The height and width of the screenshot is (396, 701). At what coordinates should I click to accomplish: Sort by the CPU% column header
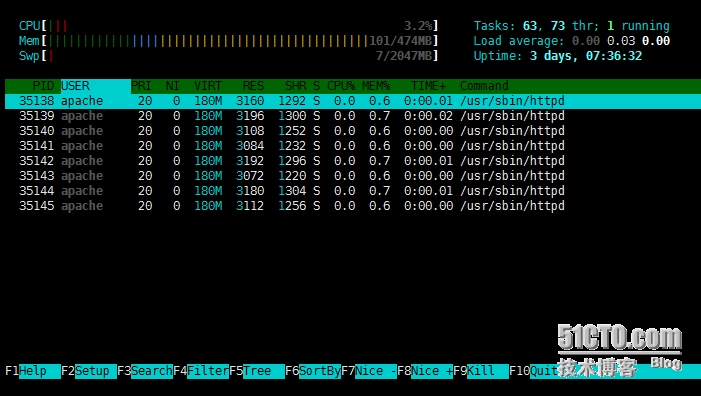pos(341,86)
